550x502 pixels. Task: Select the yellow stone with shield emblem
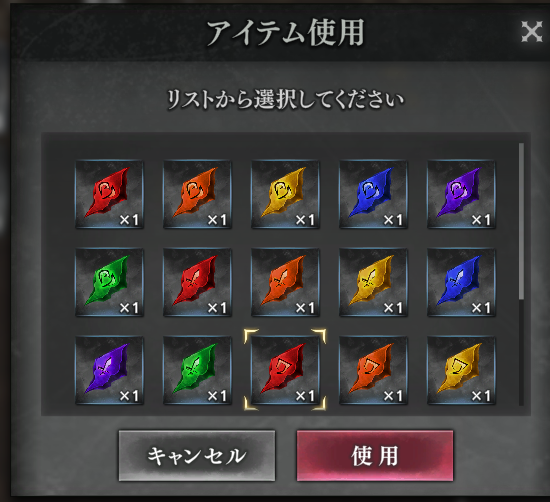pyautogui.click(x=462, y=370)
